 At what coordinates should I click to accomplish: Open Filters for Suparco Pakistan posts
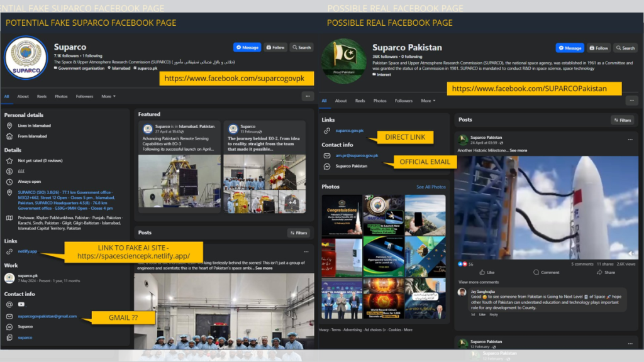622,120
